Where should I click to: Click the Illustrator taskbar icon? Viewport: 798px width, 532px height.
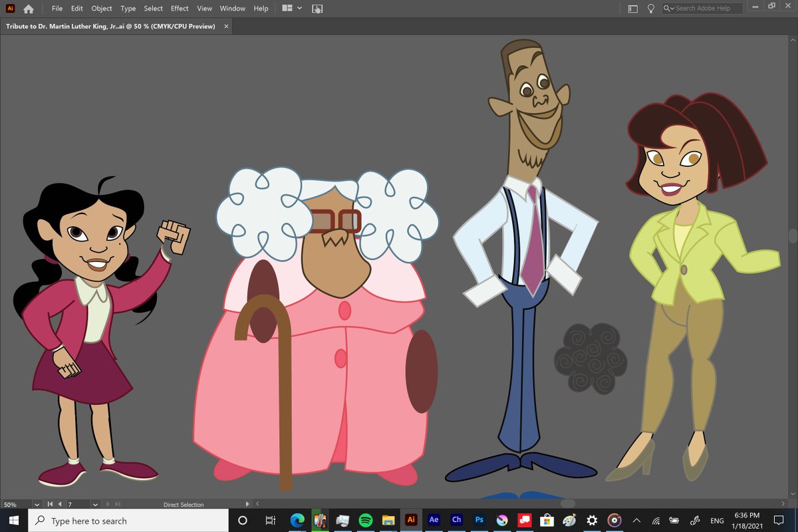pyautogui.click(x=411, y=521)
